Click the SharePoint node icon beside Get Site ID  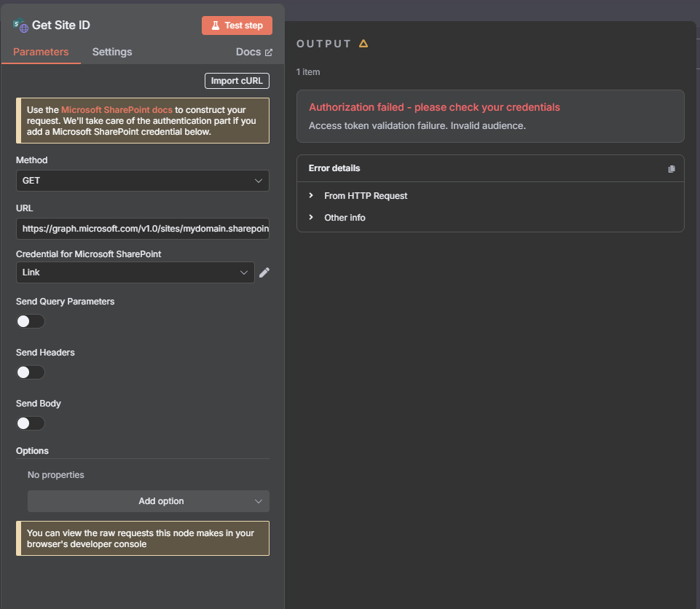20,25
